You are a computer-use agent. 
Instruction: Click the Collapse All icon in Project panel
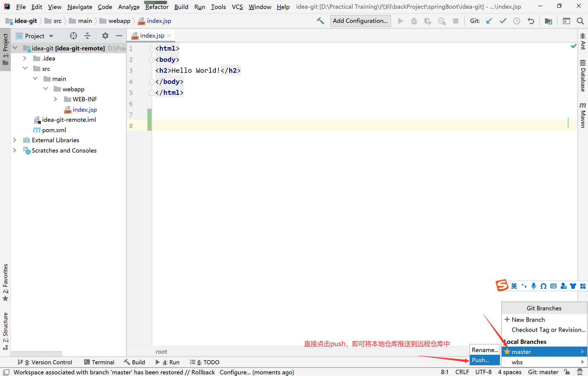tap(87, 36)
